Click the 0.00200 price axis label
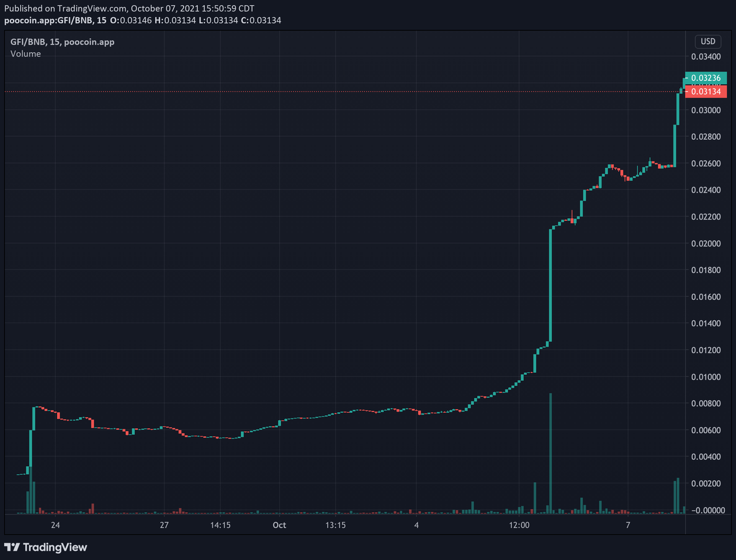 (705, 484)
